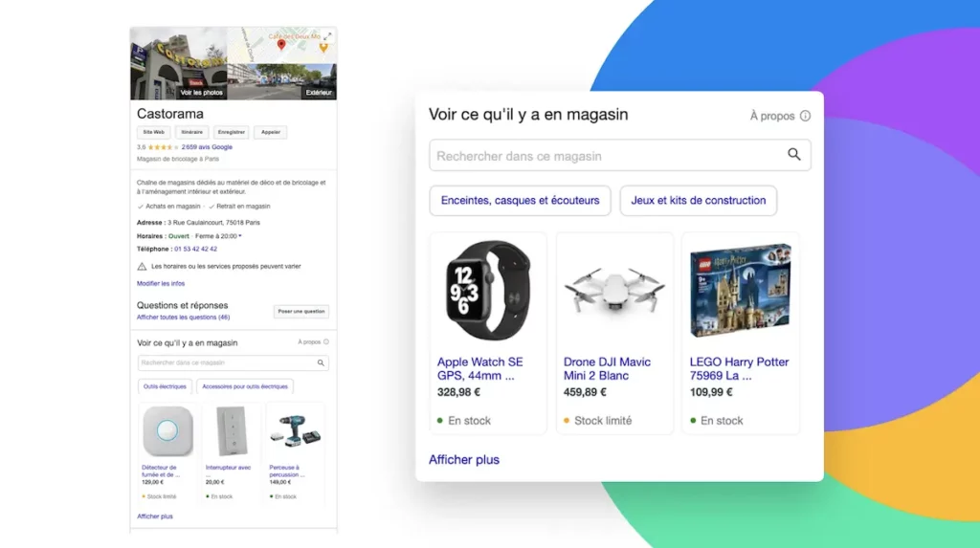The image size is (980, 548).
Task: Open the 2659 avis Google link
Action: 207,147
